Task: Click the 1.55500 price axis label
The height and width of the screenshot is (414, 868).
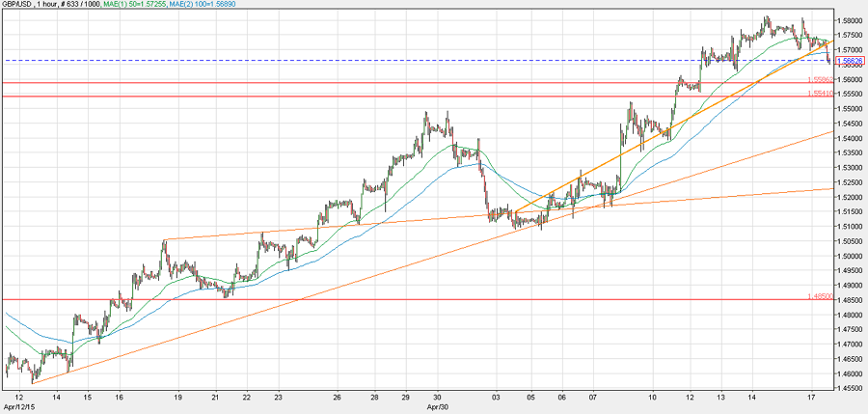Action: 851,95
